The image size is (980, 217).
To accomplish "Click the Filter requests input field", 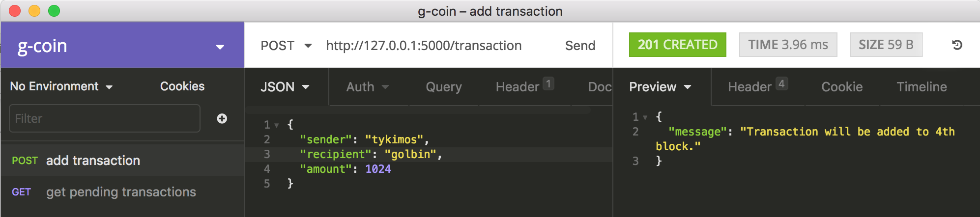I will click(105, 118).
